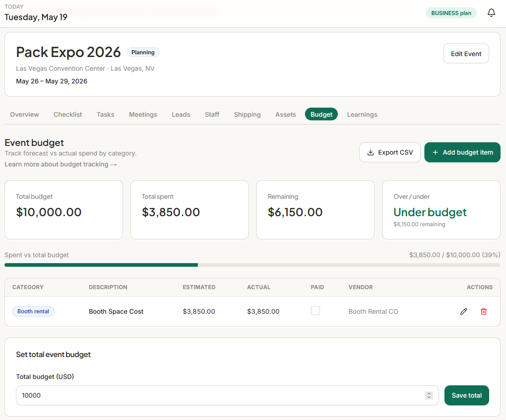Screen dimensions: 506x420
Task: Switch to the Overview tab
Action: coord(25,114)
